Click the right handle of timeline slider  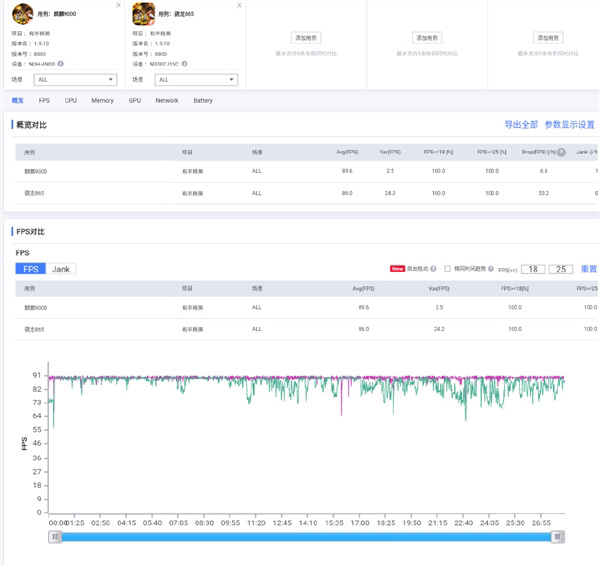557,537
